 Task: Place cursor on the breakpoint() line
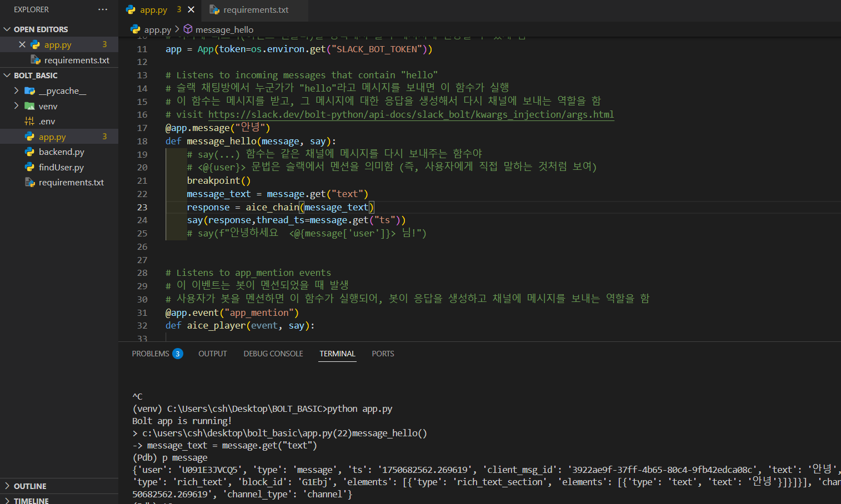coord(219,180)
